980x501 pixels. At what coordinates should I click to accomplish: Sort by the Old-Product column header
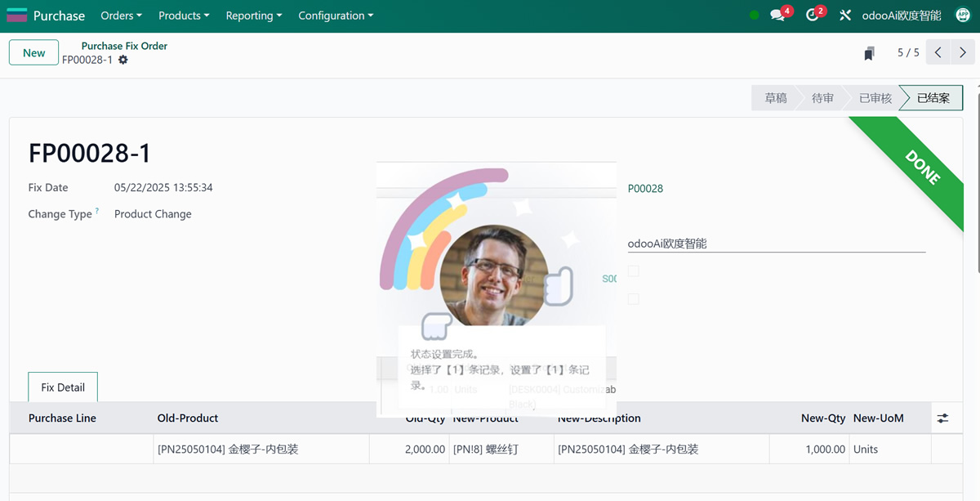188,418
